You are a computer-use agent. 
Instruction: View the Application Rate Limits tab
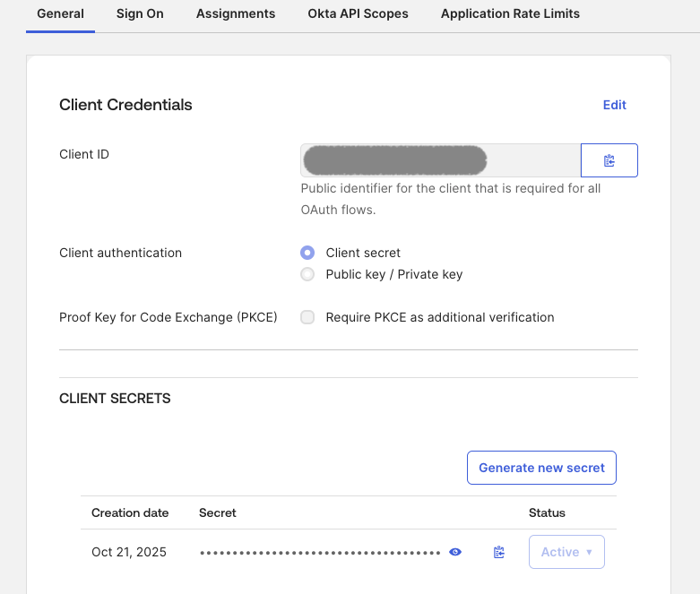tap(510, 13)
